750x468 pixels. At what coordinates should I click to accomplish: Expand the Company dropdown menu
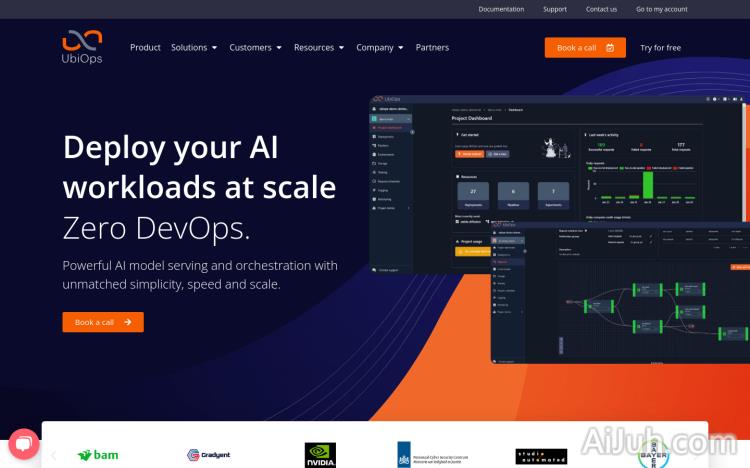[x=380, y=47]
